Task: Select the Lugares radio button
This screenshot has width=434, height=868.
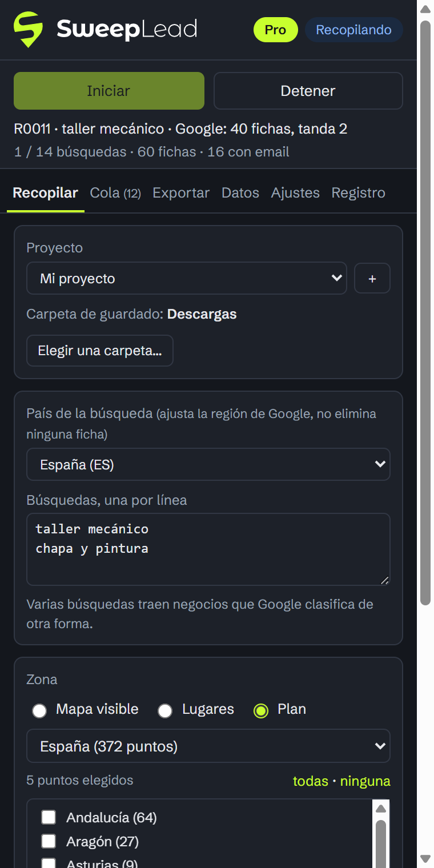Action: 165,710
